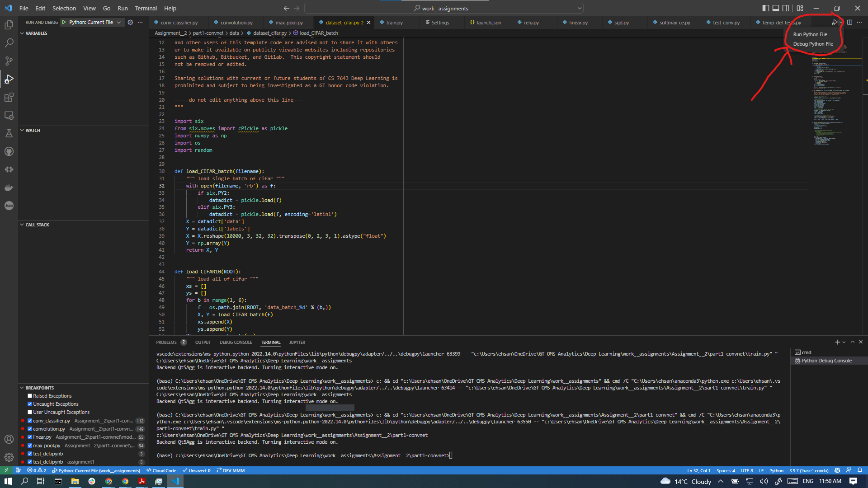Show hidden system tray icons
The image size is (868, 488).
721,481
